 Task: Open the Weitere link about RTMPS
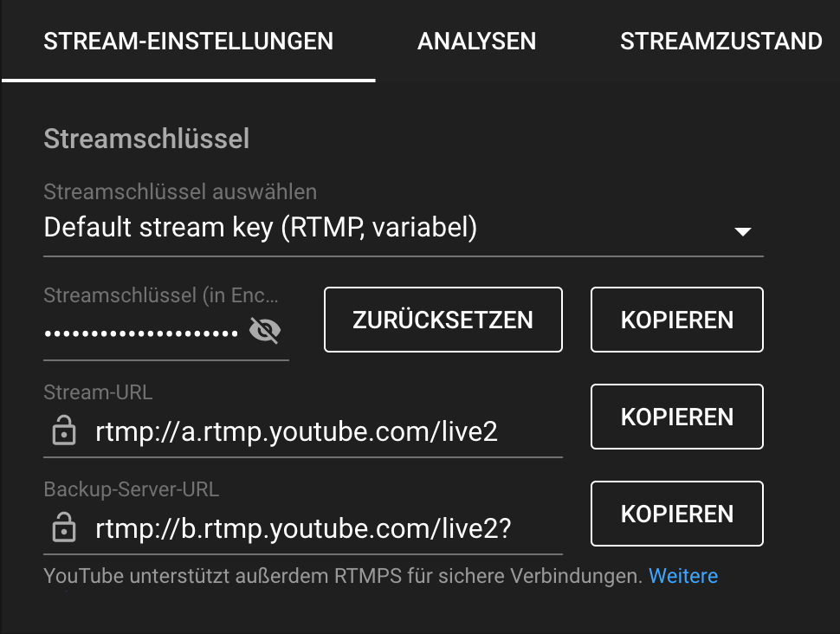pyautogui.click(x=683, y=575)
